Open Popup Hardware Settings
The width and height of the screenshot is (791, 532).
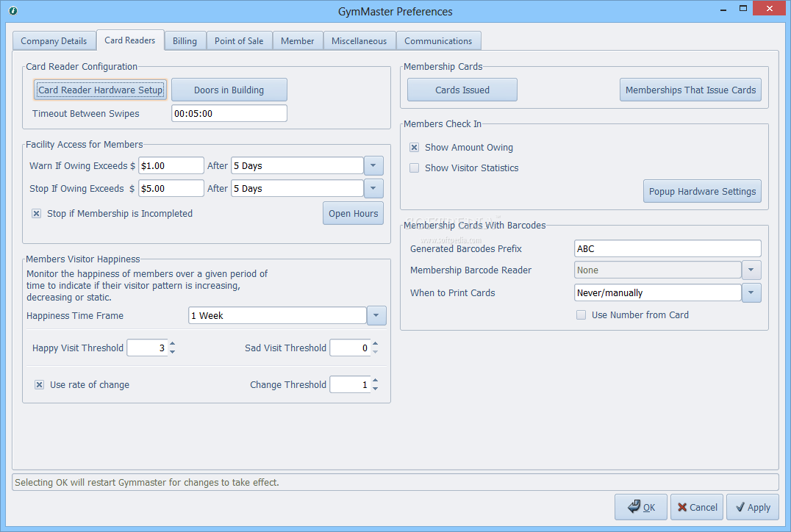[702, 191]
